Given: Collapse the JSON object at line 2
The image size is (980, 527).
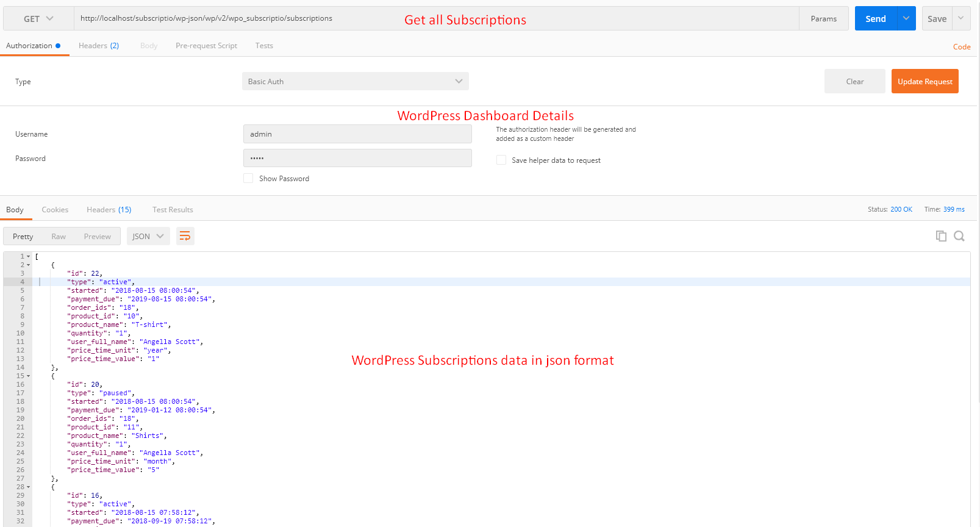Looking at the screenshot, I should 28,265.
